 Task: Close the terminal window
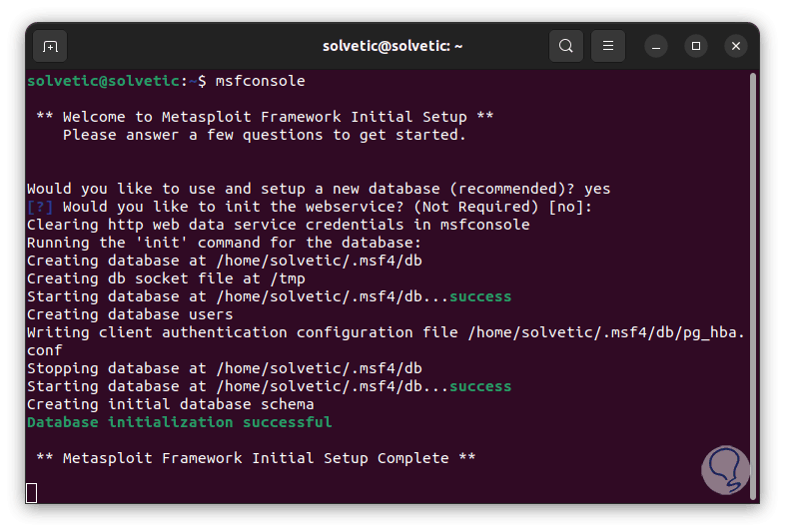coord(736,46)
